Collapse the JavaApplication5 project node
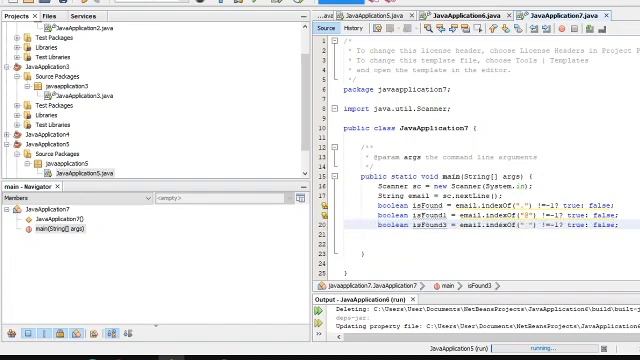 7,144
